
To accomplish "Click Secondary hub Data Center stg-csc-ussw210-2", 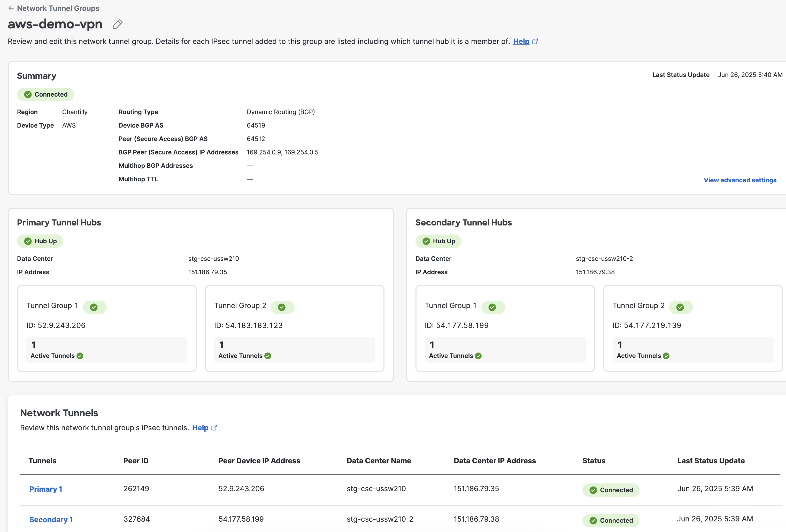I will [604, 259].
